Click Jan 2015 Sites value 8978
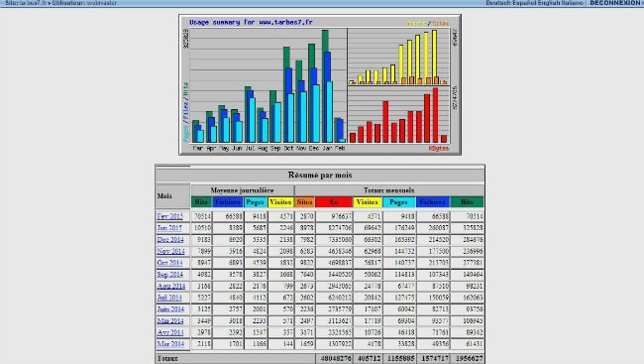Image resolution: width=644 pixels, height=364 pixels. coord(306,228)
